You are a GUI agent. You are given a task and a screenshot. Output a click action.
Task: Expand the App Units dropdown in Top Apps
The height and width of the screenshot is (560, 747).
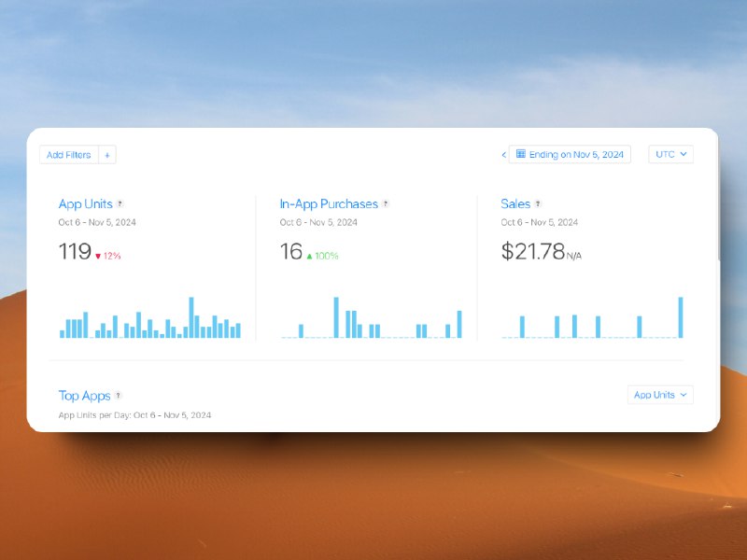point(660,395)
